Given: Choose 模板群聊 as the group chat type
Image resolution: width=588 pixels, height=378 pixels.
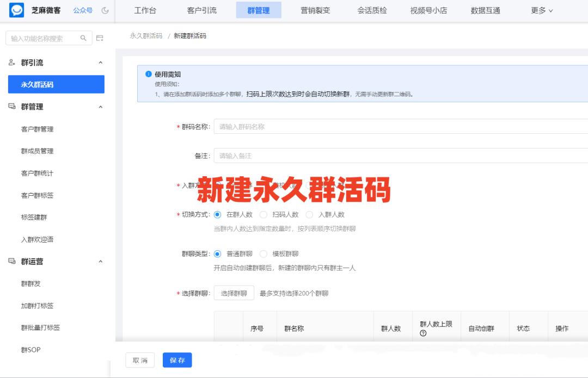Looking at the screenshot, I should coord(264,253).
